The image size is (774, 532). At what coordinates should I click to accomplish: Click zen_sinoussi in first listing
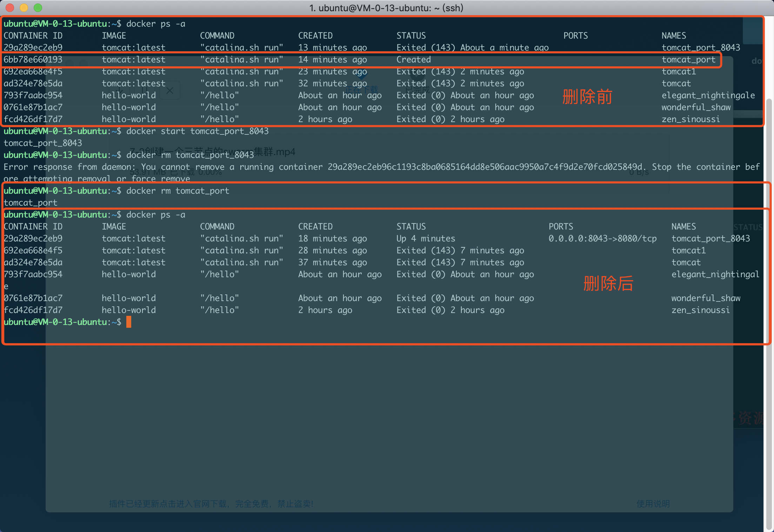tap(691, 119)
